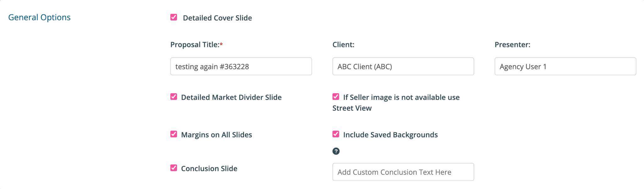Click the 'Margins on All Slides' label text
The width and height of the screenshot is (644, 189).
coord(217,135)
